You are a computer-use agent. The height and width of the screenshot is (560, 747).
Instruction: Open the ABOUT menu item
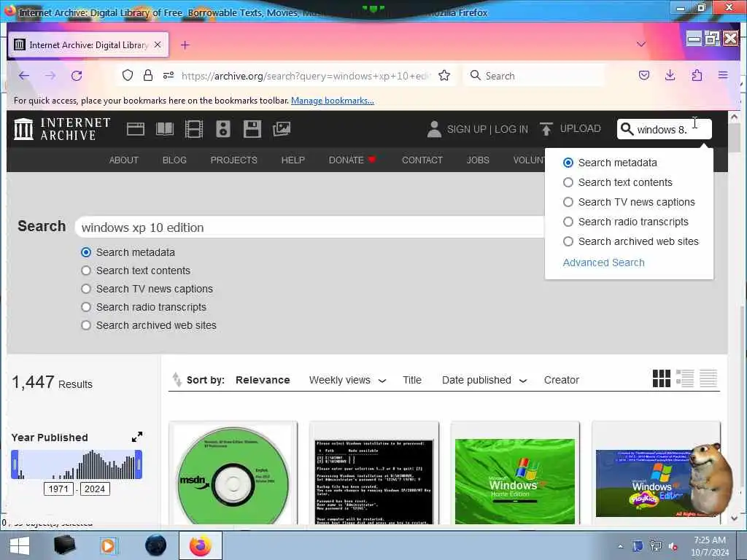(124, 160)
